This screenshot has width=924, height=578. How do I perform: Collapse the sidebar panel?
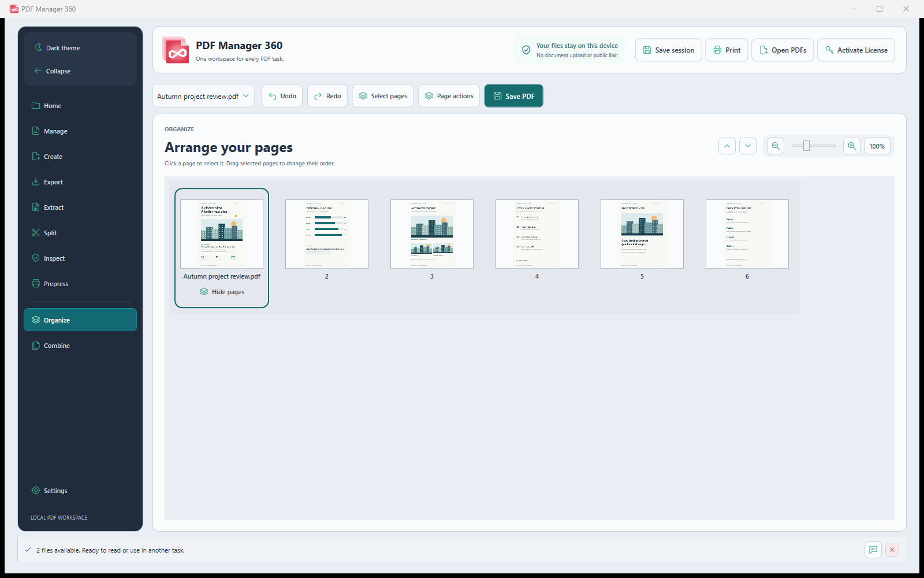[80, 71]
